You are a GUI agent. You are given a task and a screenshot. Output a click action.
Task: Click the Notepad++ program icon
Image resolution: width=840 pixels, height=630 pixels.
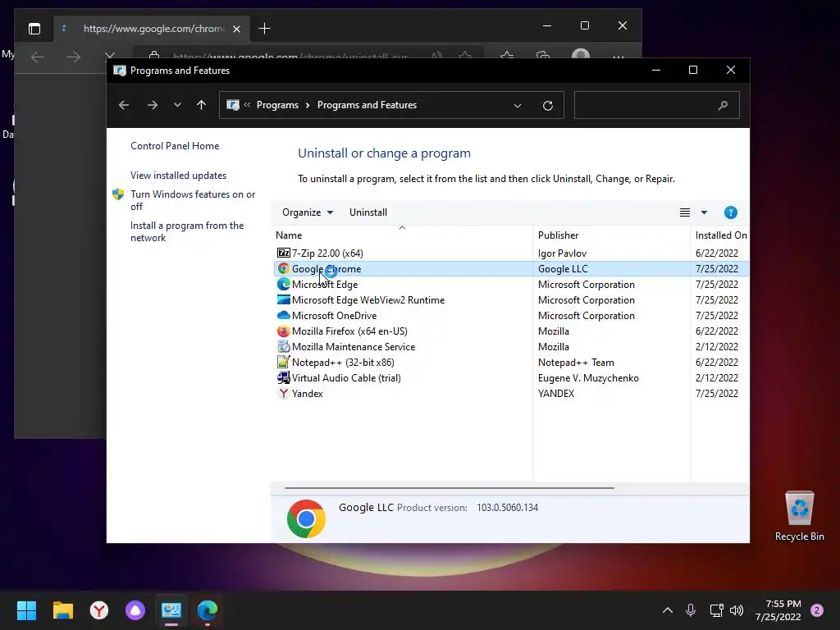tap(283, 362)
